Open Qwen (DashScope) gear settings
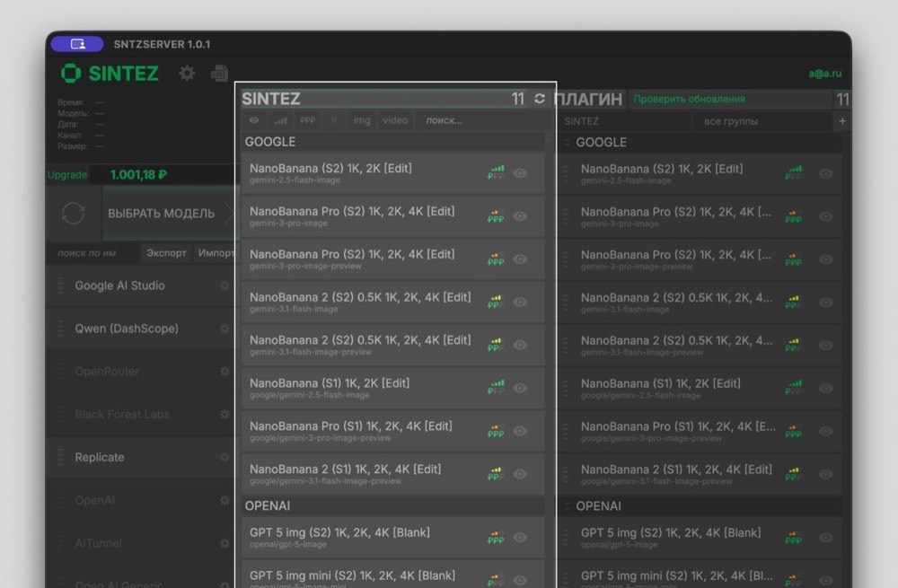 (224, 328)
